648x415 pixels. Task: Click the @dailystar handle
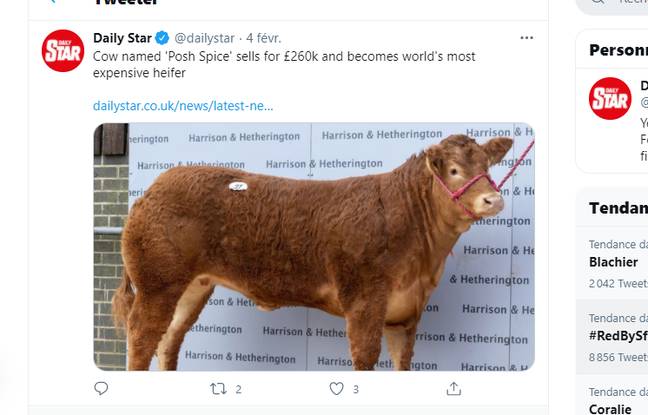point(205,38)
